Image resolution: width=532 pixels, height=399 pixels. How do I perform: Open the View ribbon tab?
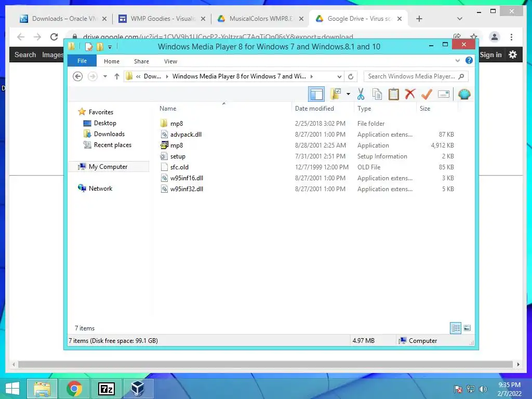click(170, 61)
